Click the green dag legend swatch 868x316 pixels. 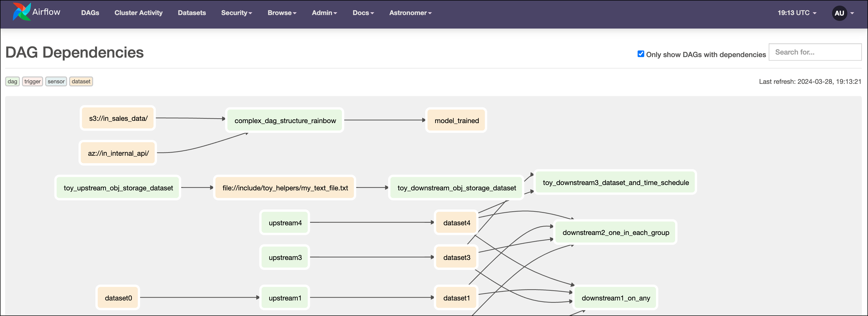pyautogui.click(x=12, y=81)
